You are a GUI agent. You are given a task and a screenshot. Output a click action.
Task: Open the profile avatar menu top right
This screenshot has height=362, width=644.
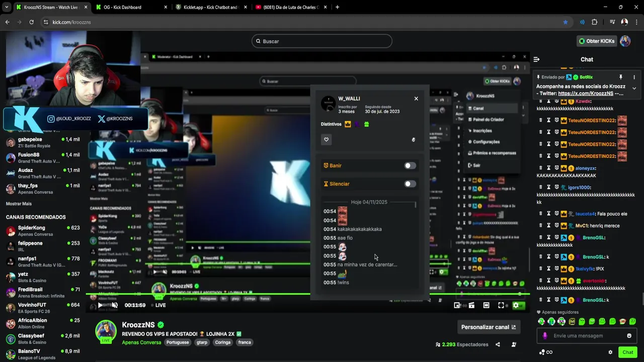point(625,41)
